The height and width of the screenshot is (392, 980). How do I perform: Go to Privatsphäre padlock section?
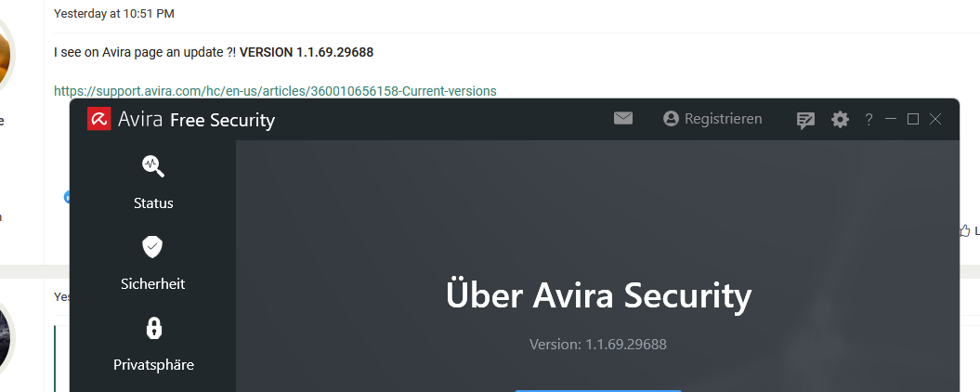click(153, 344)
